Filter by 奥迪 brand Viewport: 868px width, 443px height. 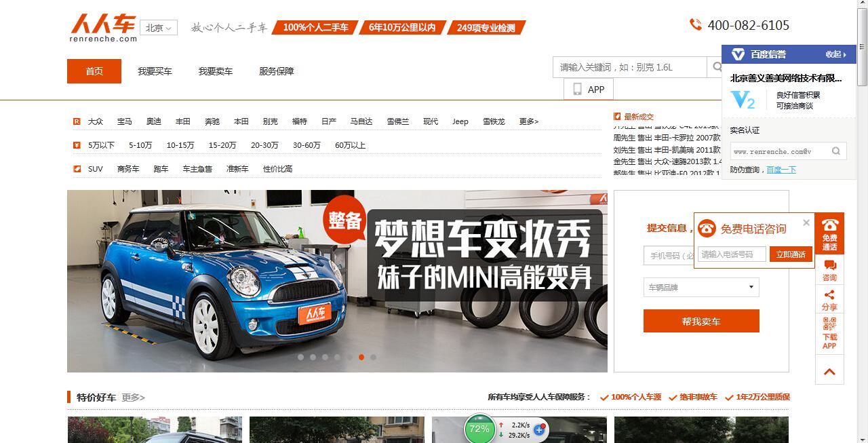[154, 121]
